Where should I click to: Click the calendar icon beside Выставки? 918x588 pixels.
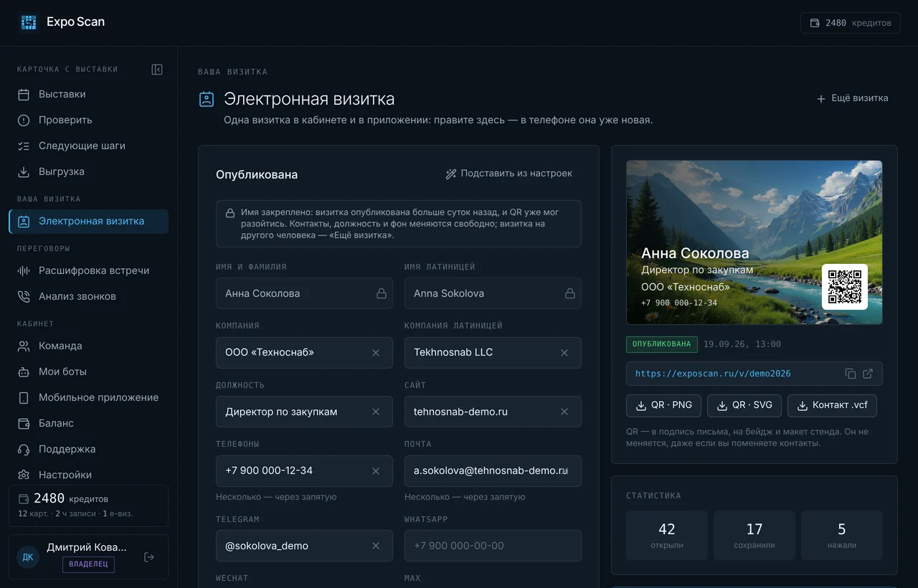click(x=24, y=95)
